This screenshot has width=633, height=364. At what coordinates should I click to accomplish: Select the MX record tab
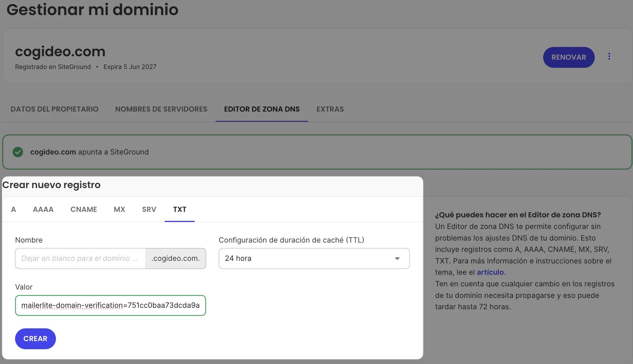pyautogui.click(x=119, y=209)
